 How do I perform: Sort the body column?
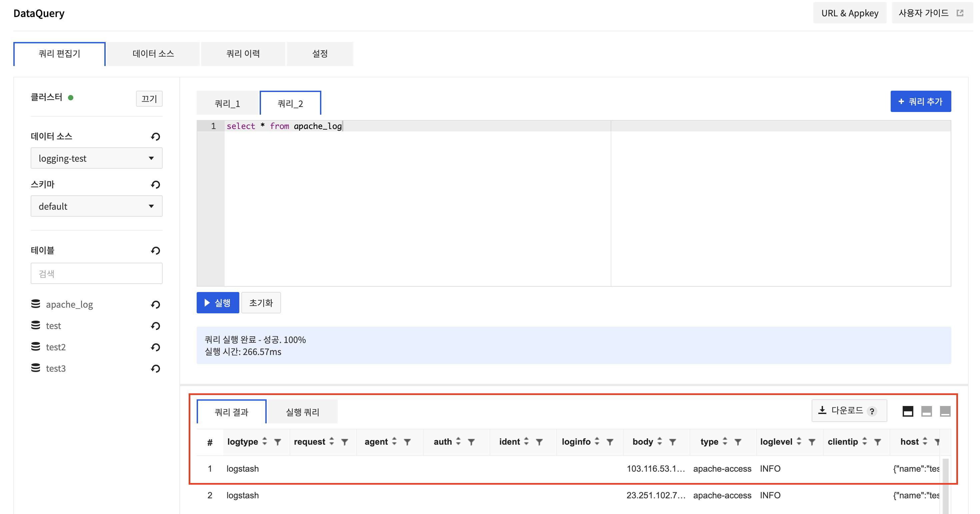(x=660, y=441)
